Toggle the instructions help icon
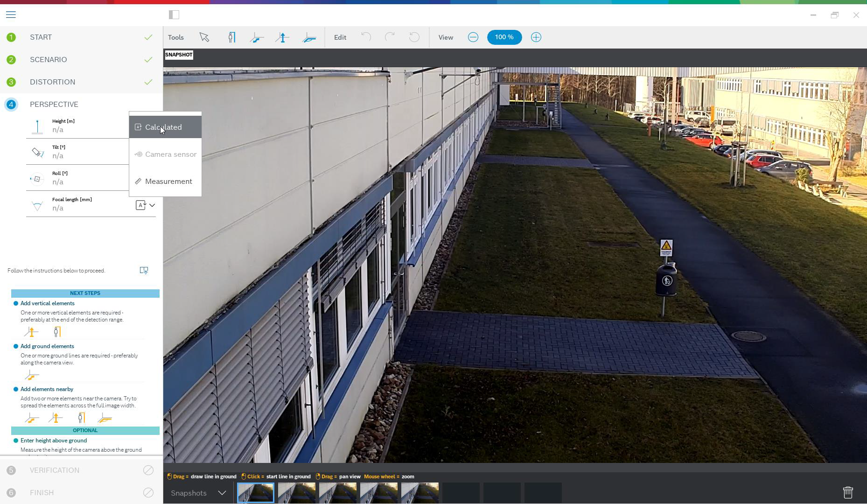Screen dimensions: 867x504 [144, 271]
